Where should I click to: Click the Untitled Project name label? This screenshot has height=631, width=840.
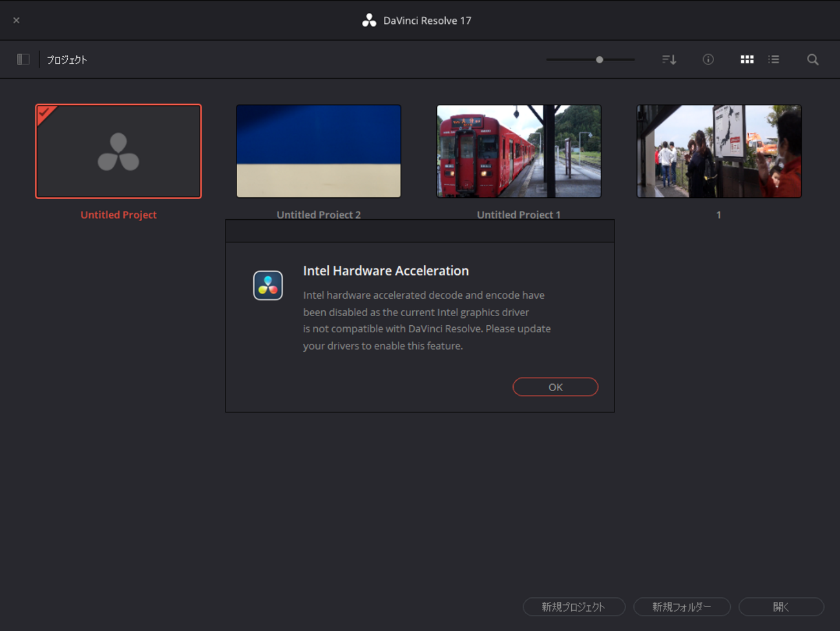point(118,215)
